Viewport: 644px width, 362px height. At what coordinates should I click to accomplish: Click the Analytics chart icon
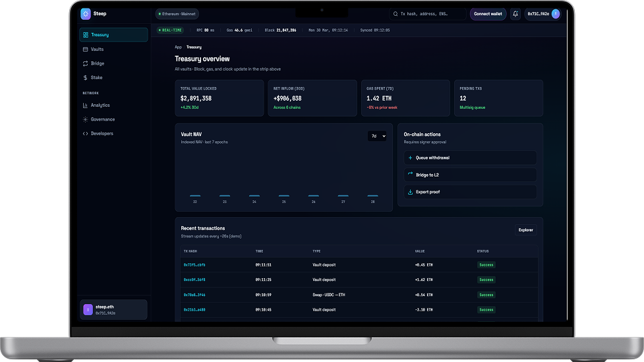85,106
